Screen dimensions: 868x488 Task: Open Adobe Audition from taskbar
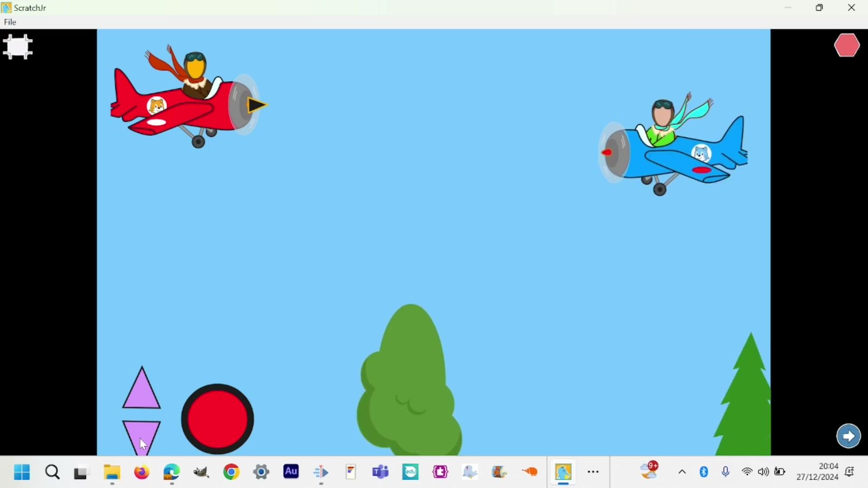tap(291, 472)
